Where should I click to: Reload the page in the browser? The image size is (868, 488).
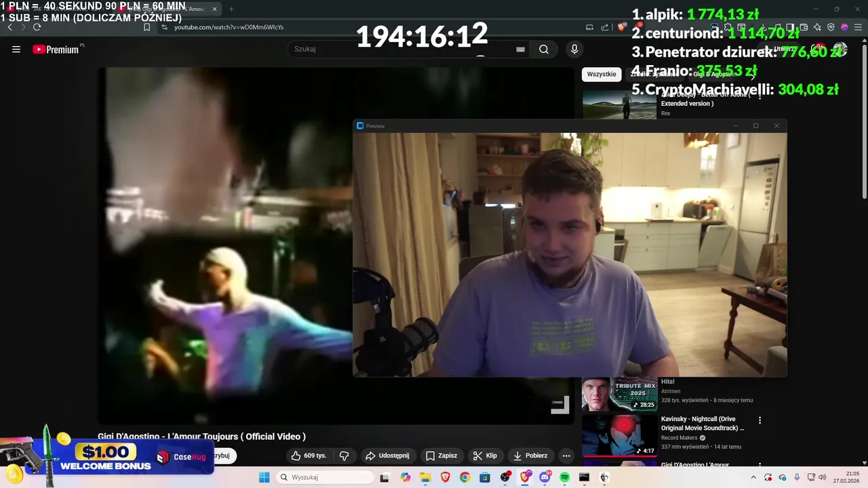click(x=37, y=27)
